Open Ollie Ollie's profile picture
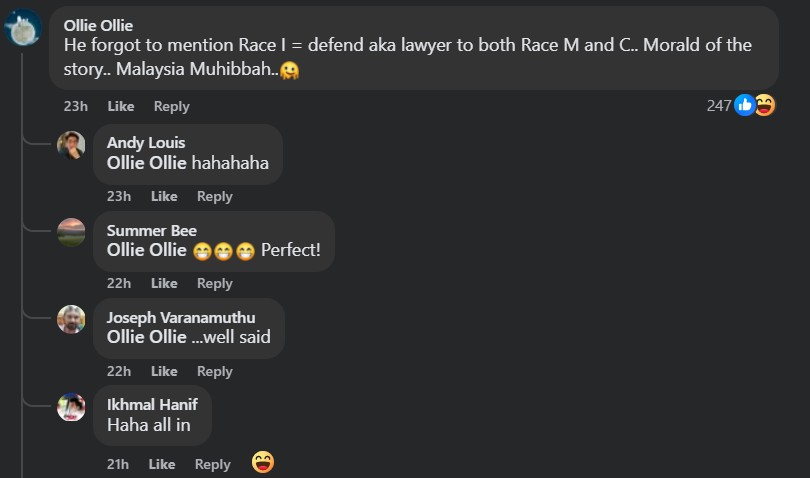This screenshot has width=810, height=478. pos(23,27)
